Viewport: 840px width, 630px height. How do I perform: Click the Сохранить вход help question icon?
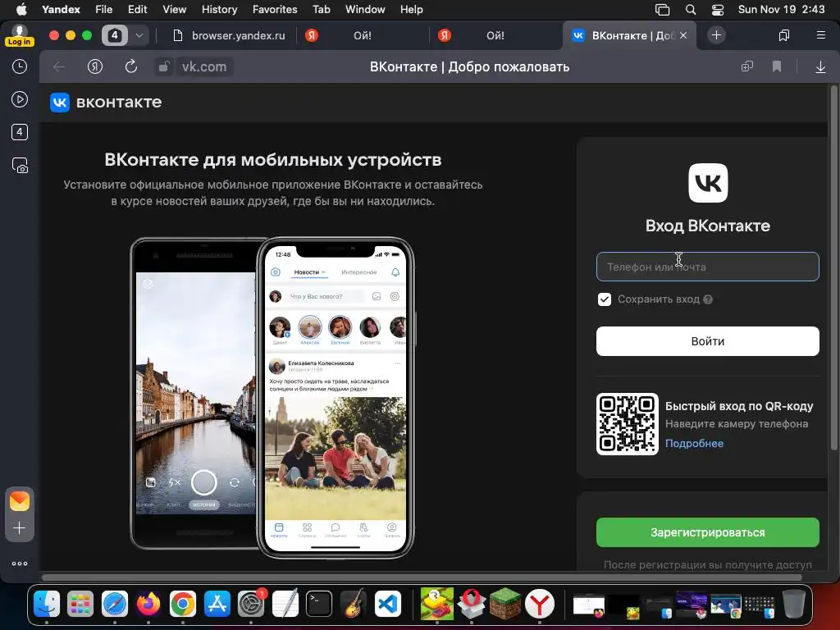click(x=708, y=299)
